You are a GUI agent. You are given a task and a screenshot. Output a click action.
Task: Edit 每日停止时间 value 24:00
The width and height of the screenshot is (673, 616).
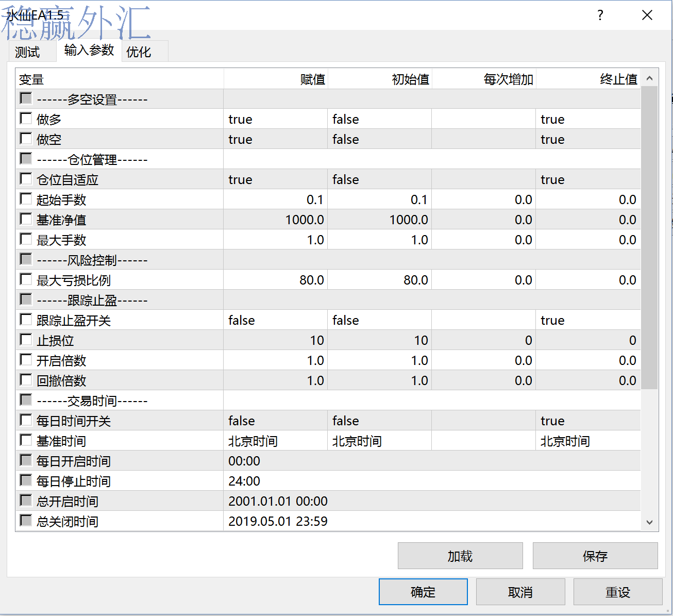pyautogui.click(x=432, y=481)
